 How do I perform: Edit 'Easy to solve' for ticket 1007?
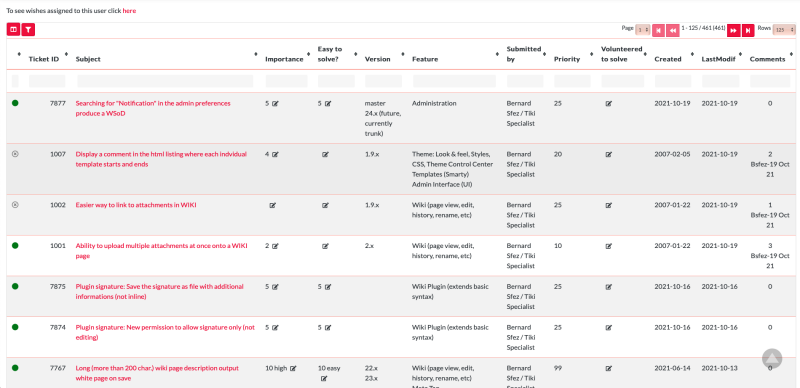click(x=326, y=154)
